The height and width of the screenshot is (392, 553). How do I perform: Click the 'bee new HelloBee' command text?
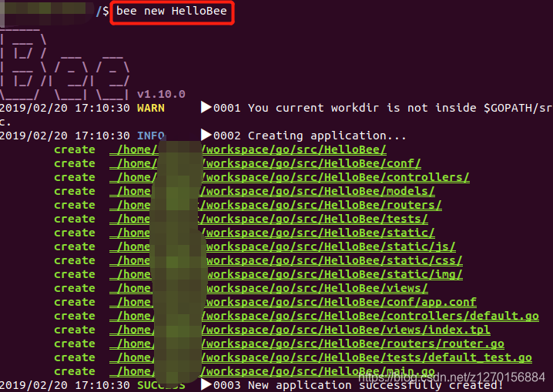tap(172, 11)
